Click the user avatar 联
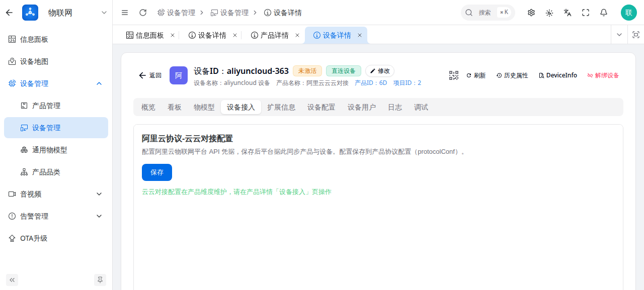This screenshot has height=290, width=644. (628, 13)
